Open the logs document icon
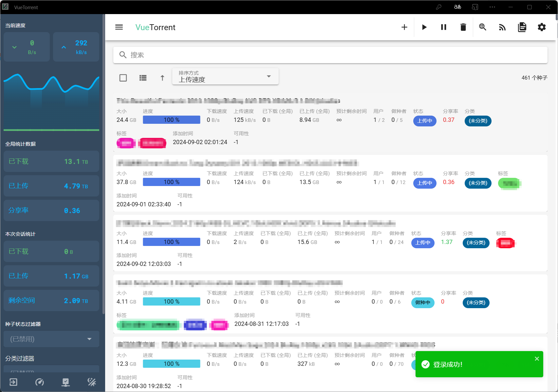This screenshot has width=558, height=392. pos(522,27)
